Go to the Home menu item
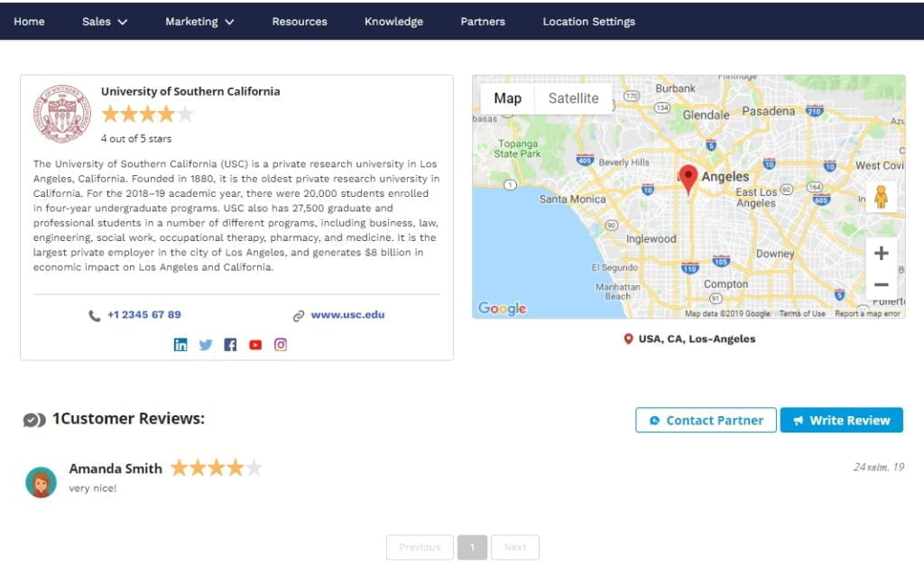This screenshot has width=924, height=567. tap(30, 22)
